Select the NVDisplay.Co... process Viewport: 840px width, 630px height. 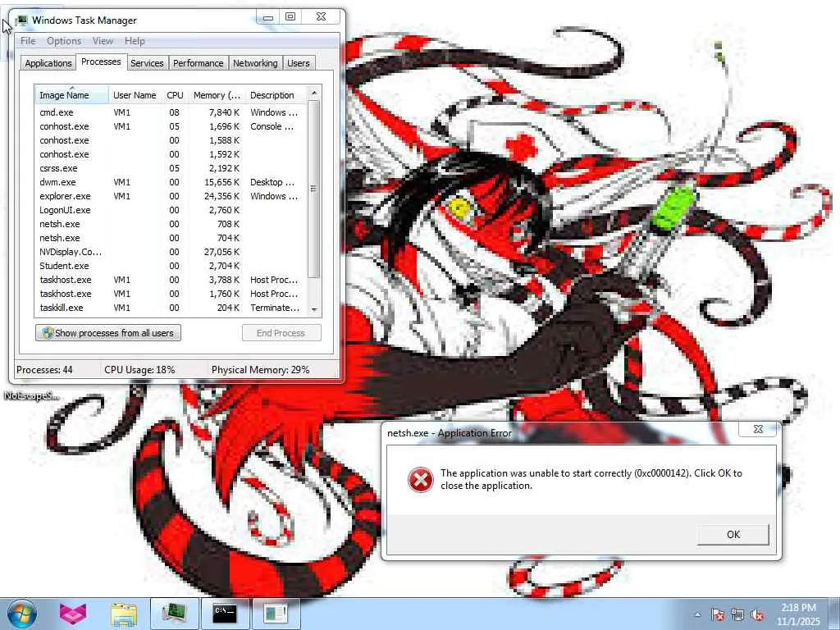click(171, 252)
